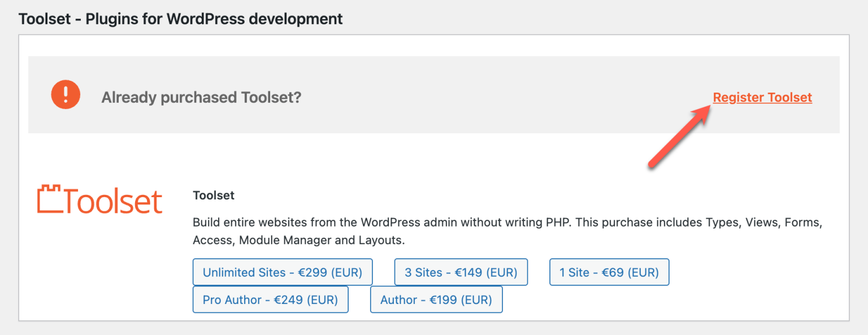Click 'Access, Module Manager and Layouts' text
The width and height of the screenshot is (868, 335).
tap(298, 240)
